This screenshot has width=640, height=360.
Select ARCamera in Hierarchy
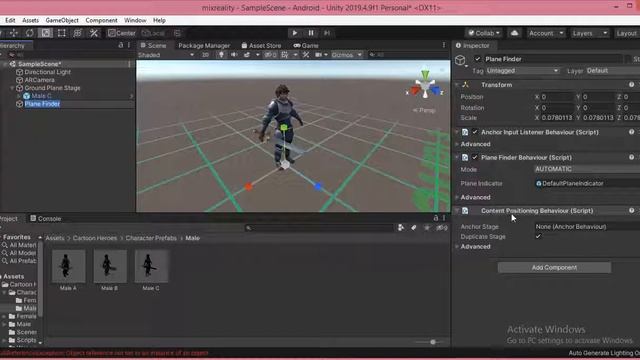[x=39, y=80]
